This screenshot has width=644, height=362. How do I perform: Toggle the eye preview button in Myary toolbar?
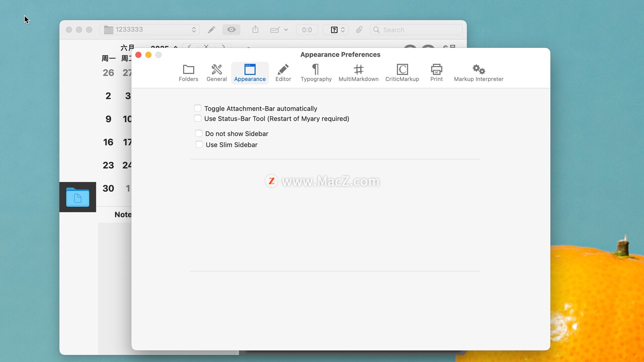[x=231, y=29]
